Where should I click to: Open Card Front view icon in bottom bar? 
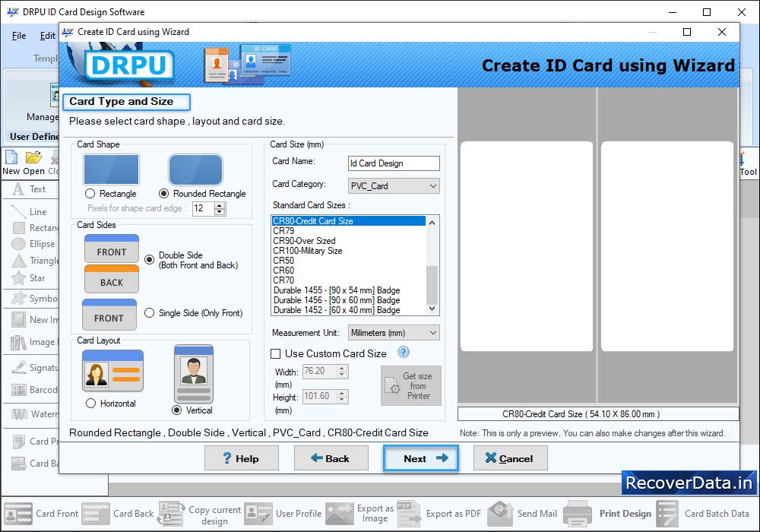tap(18, 514)
